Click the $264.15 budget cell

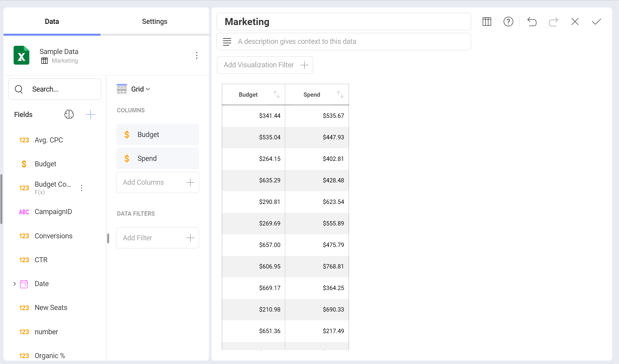point(253,159)
